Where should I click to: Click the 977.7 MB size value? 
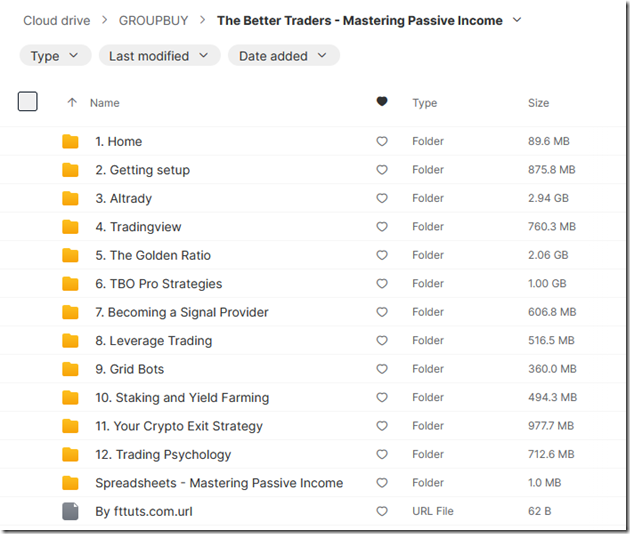click(551, 426)
